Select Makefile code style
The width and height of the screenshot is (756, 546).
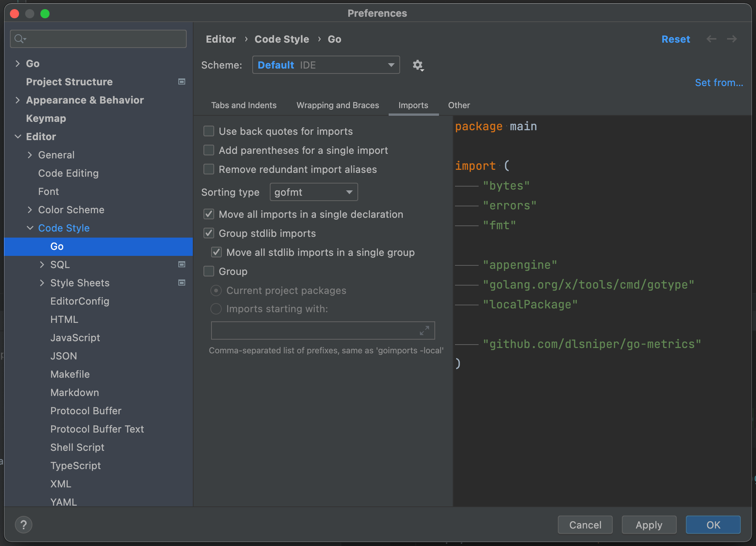(x=70, y=374)
